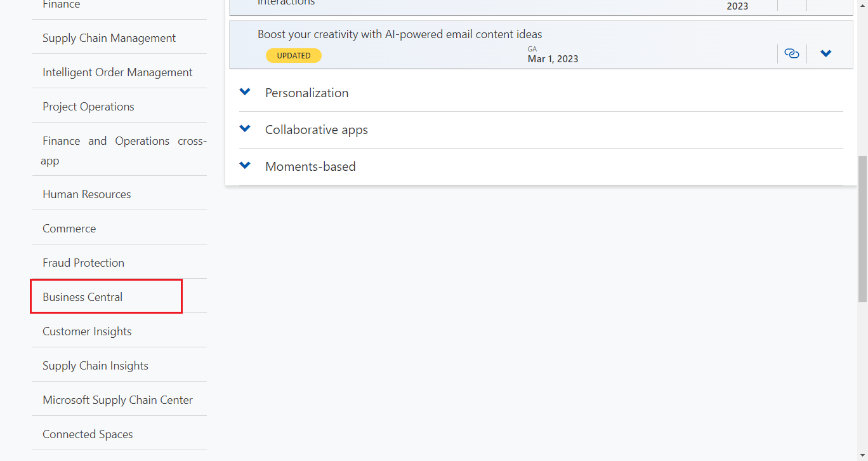Expand details of the AI-powered email content feature
Image resolution: width=868 pixels, height=461 pixels.
click(825, 53)
